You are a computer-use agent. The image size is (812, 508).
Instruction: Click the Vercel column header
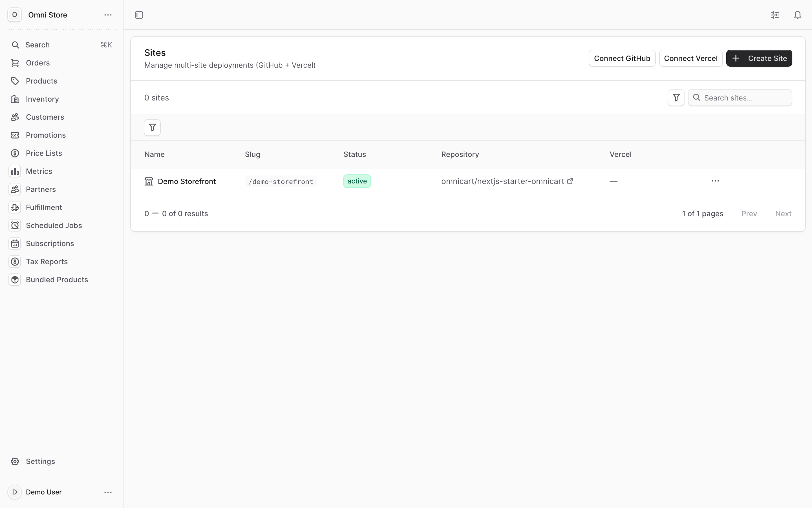click(620, 154)
